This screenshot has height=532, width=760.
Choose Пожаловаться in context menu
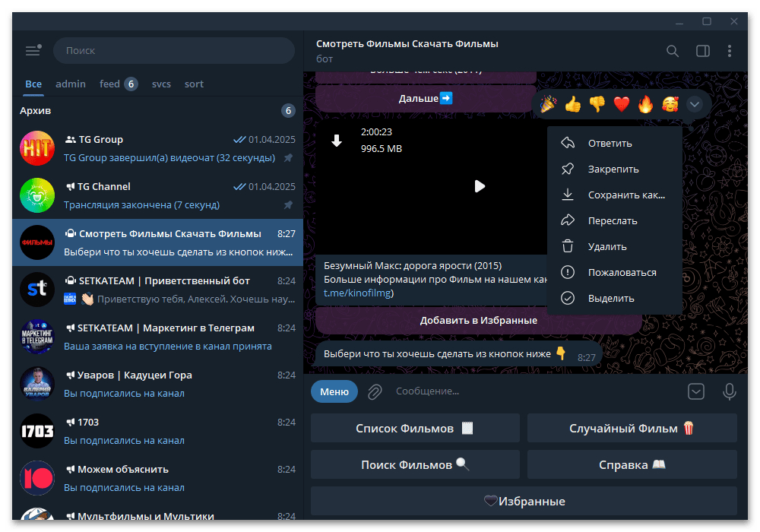[x=615, y=272]
